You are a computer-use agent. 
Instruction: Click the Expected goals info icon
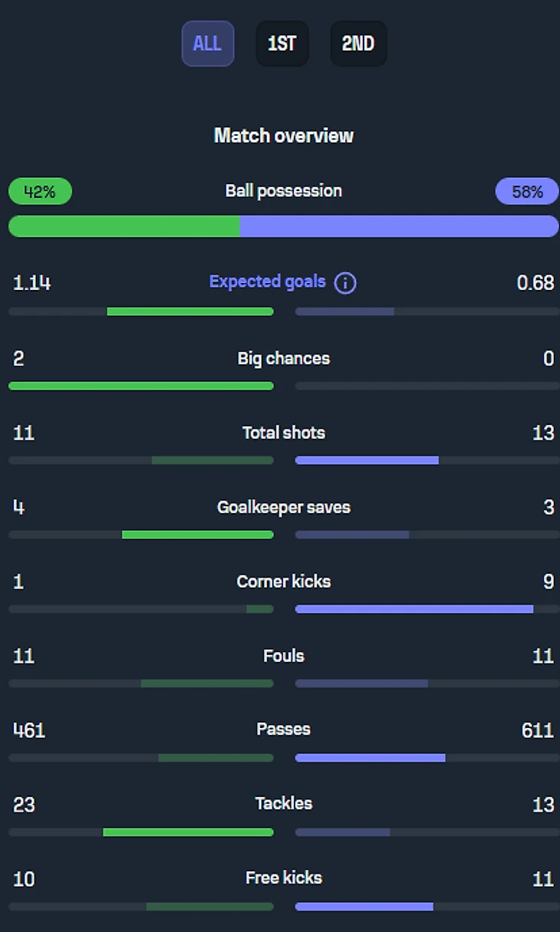(x=345, y=283)
